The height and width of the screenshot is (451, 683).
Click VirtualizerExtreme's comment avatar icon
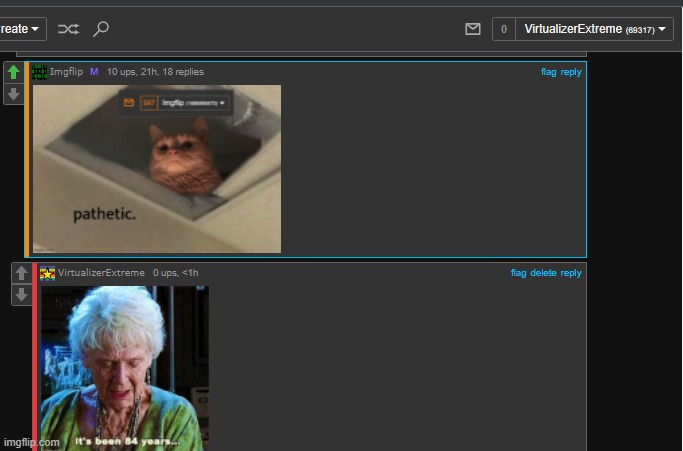47,273
